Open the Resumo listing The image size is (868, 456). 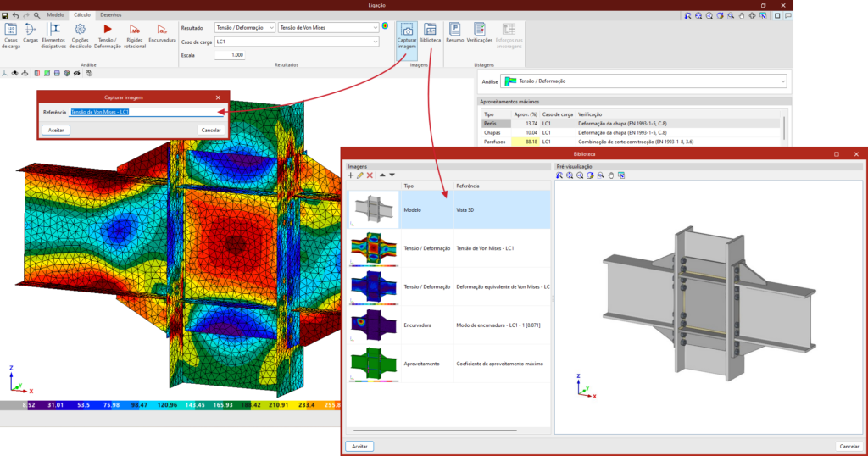(454, 33)
